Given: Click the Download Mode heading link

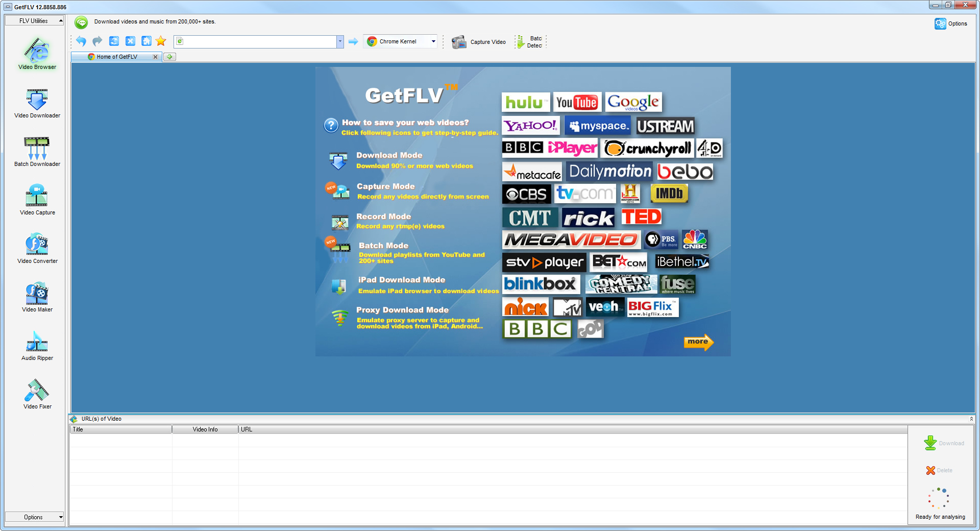Looking at the screenshot, I should [389, 155].
